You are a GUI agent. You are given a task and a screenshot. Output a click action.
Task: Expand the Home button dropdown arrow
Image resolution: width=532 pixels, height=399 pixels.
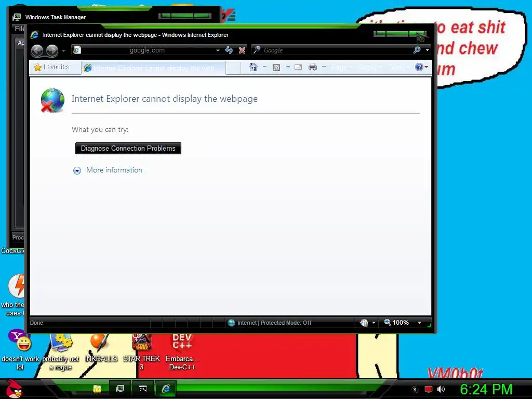click(264, 66)
